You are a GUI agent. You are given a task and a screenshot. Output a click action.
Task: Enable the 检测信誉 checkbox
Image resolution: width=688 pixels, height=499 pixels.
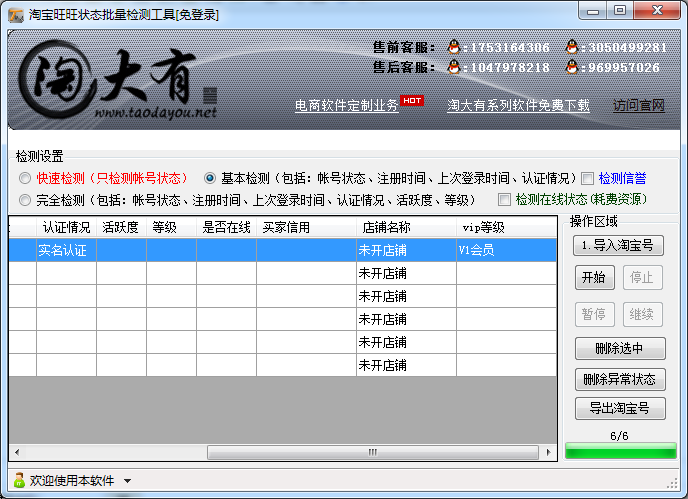[588, 178]
